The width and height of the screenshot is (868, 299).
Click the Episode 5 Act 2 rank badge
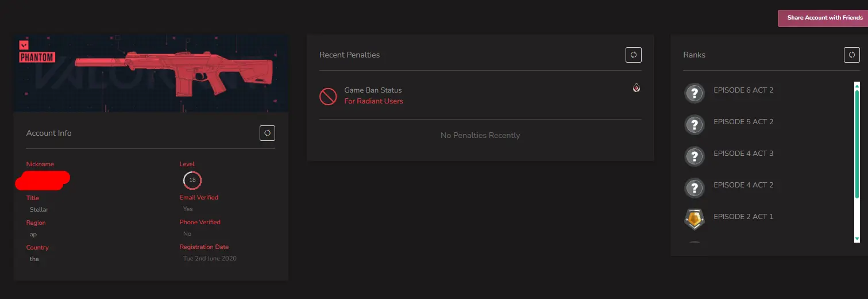point(695,124)
